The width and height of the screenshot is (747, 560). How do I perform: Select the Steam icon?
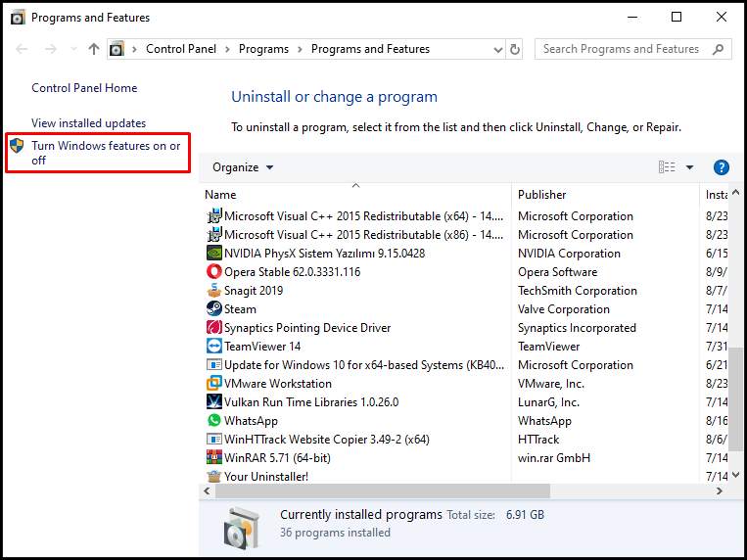pos(214,308)
